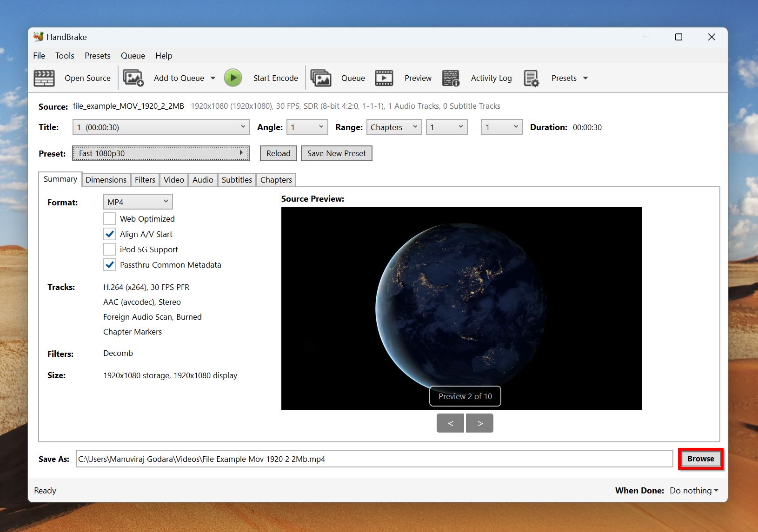Switch to the Subtitles tab
Image resolution: width=758 pixels, height=532 pixels.
(x=237, y=179)
